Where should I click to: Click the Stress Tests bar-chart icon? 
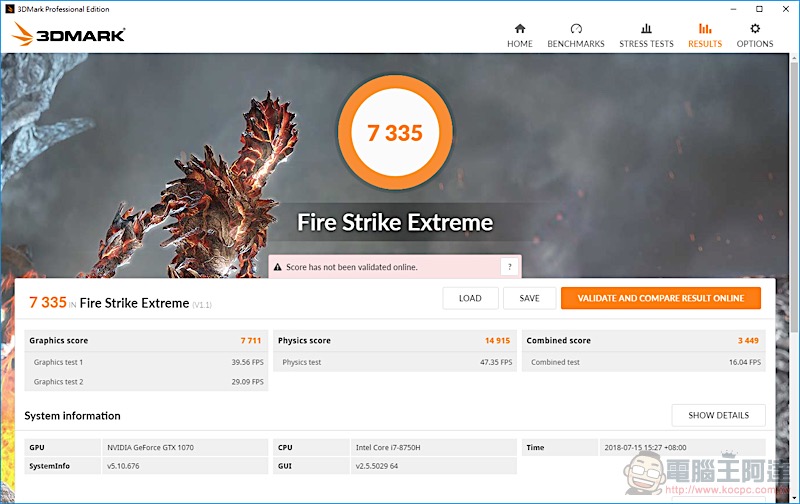pyautogui.click(x=646, y=29)
